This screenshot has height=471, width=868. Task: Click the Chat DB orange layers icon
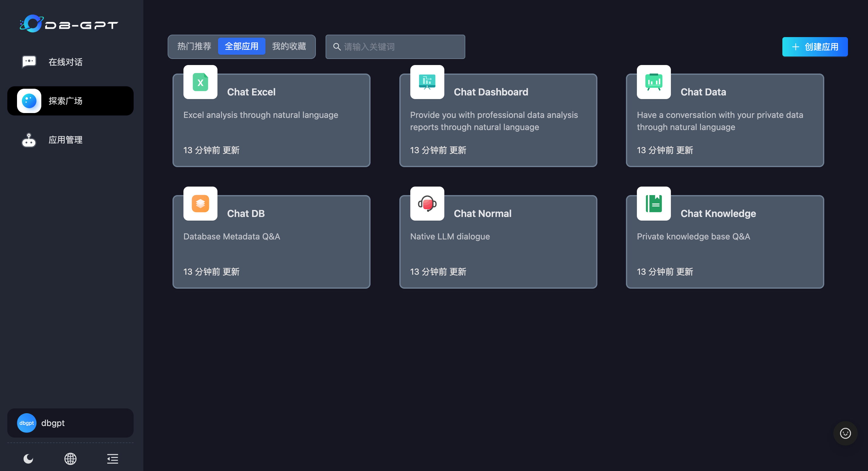(x=200, y=204)
